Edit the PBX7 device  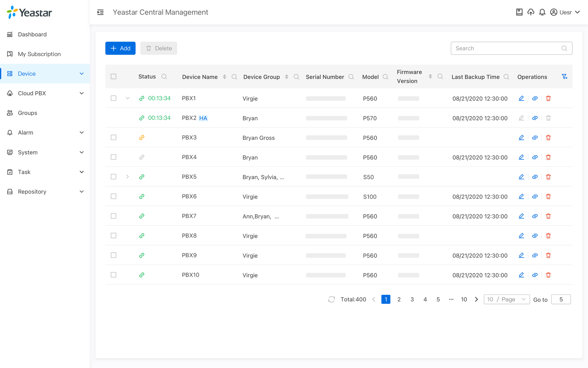click(x=521, y=216)
